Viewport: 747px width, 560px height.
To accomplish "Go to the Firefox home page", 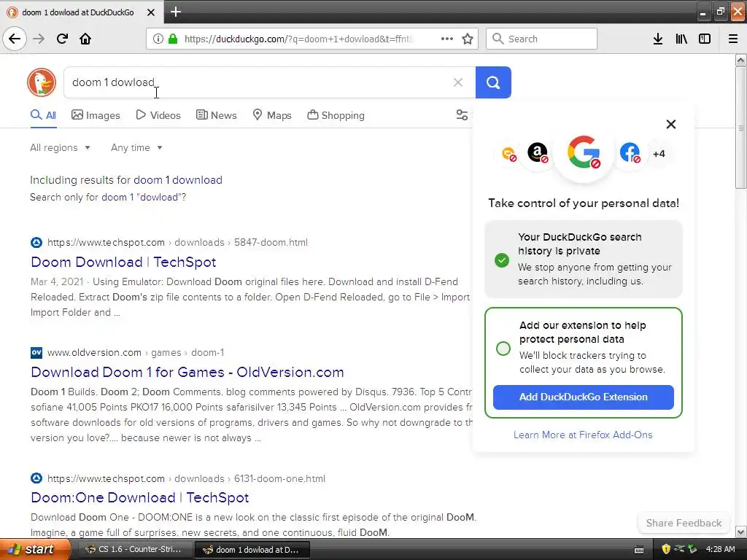I will [85, 39].
